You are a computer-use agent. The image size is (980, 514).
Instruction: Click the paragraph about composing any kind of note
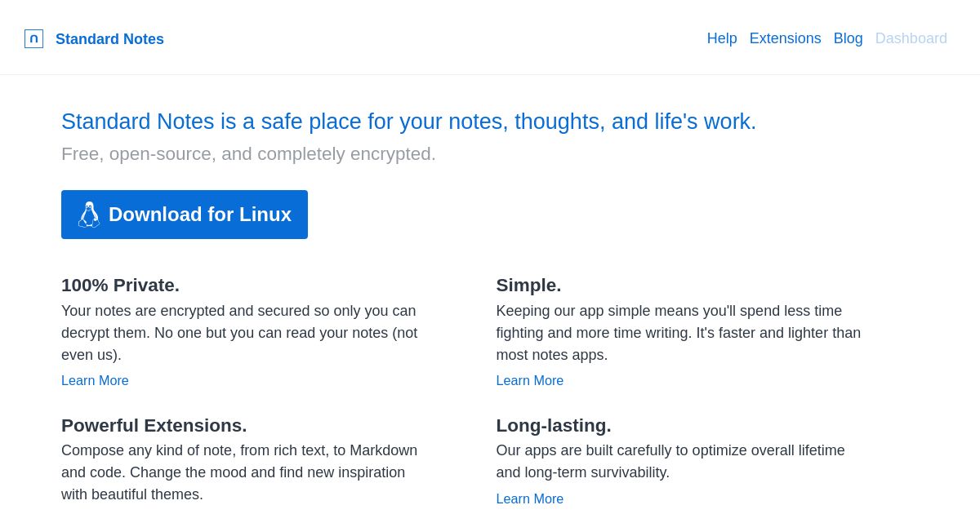[x=240, y=472]
